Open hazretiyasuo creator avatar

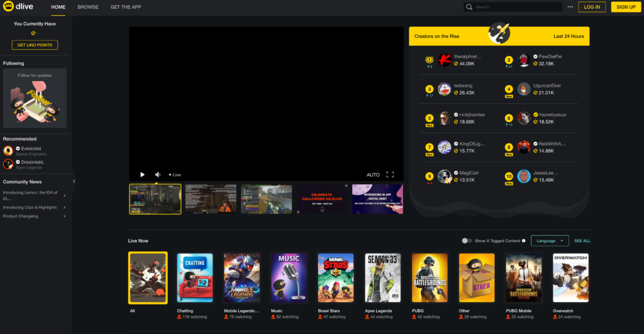coord(524,118)
